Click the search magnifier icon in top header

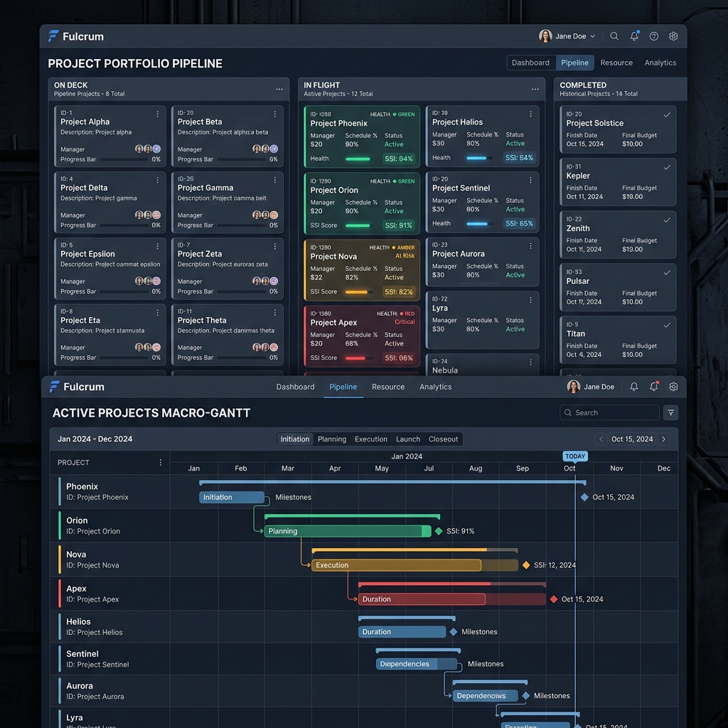[614, 36]
